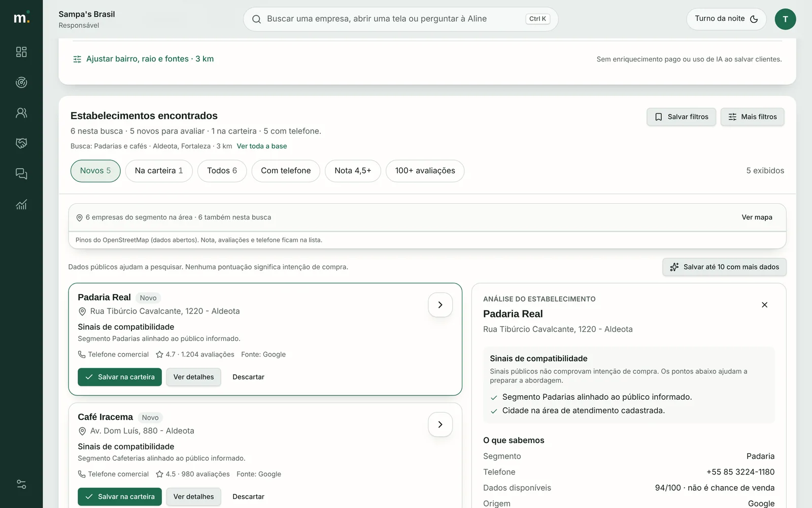Toggle Turno da noite mode

click(726, 19)
